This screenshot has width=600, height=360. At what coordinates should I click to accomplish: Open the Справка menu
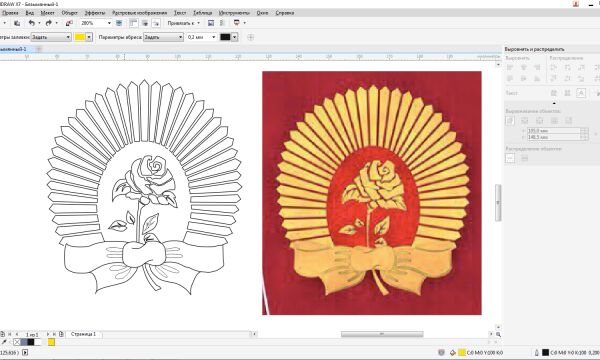(x=285, y=13)
